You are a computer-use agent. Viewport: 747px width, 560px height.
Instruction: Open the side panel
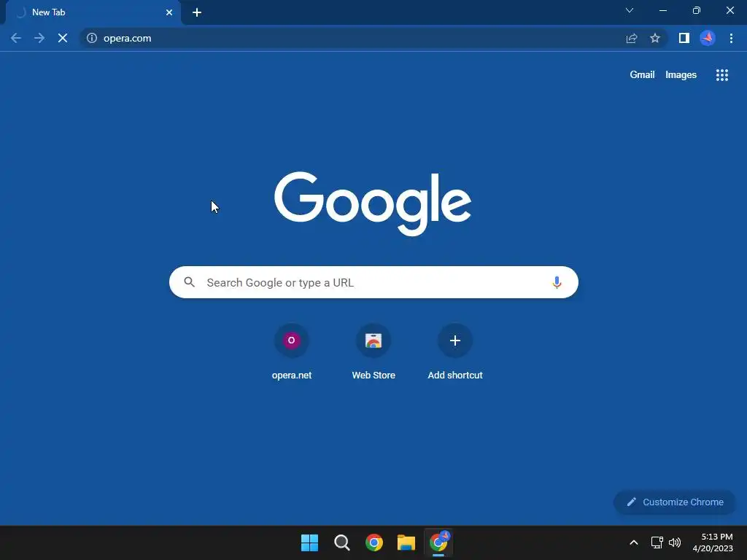684,38
